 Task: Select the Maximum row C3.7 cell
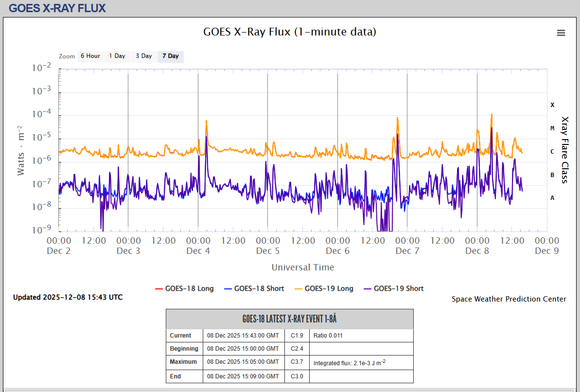(297, 362)
